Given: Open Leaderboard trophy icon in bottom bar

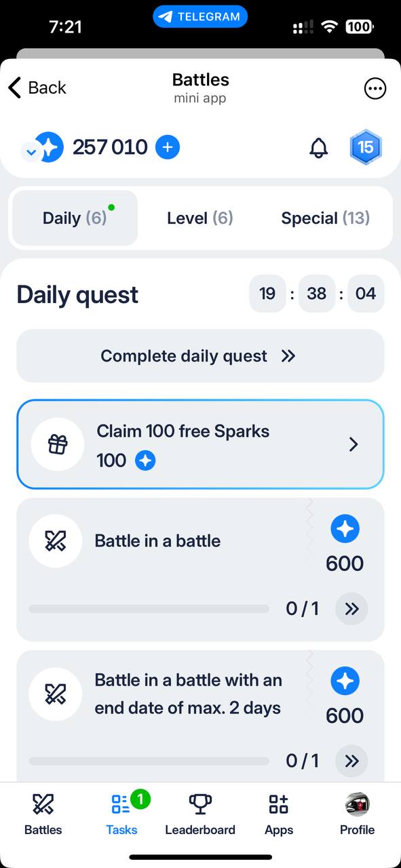Looking at the screenshot, I should [x=200, y=804].
